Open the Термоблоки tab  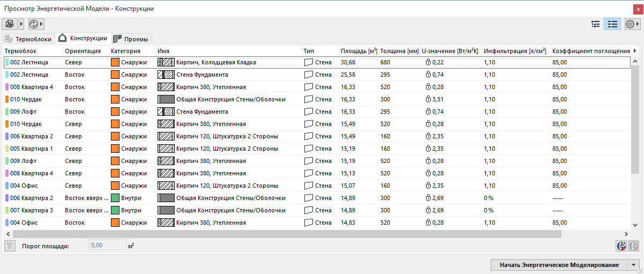click(28, 39)
